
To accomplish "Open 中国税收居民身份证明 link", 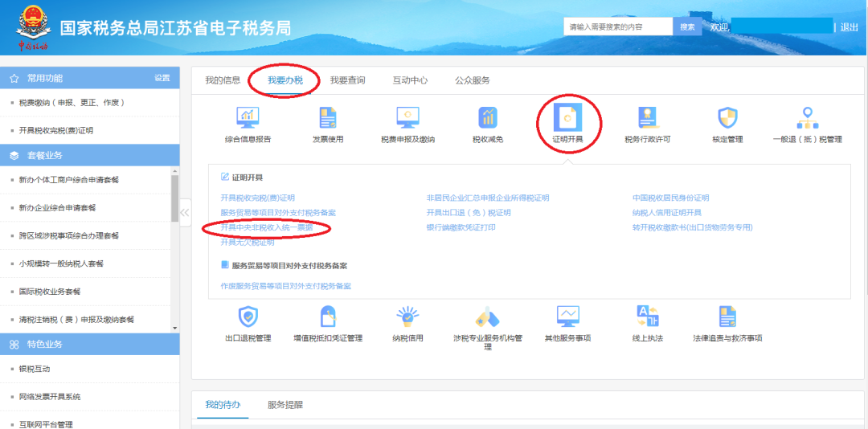I will [670, 198].
